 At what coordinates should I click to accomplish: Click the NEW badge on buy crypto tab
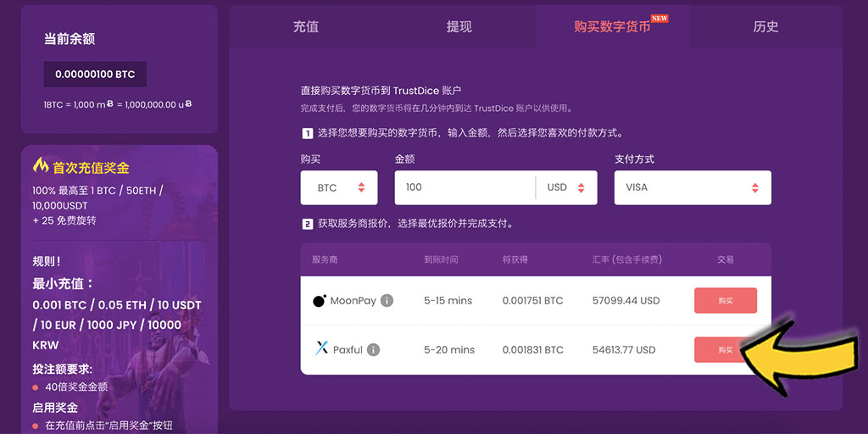659,19
